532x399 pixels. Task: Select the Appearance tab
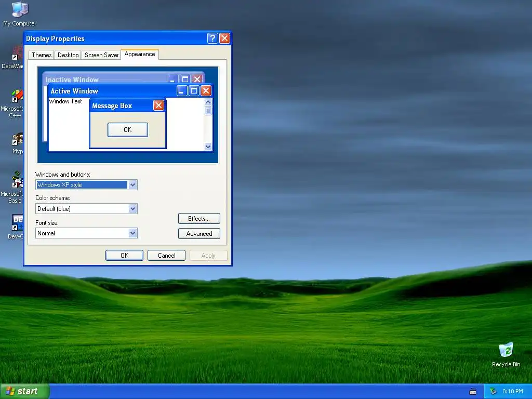(139, 54)
